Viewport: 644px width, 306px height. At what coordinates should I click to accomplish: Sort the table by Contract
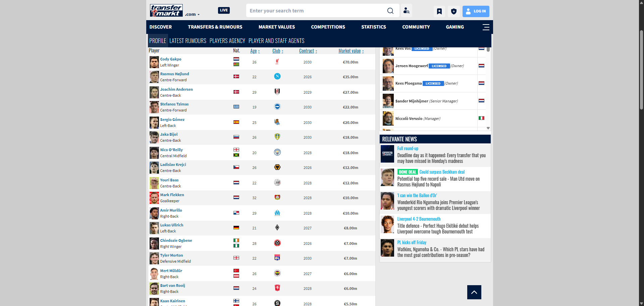click(308, 51)
